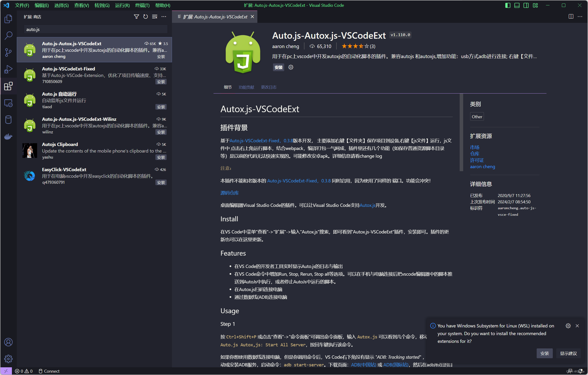Open the Explorer view in activity bar
Image resolution: width=588 pixels, height=375 pixels.
pyautogui.click(x=8, y=19)
